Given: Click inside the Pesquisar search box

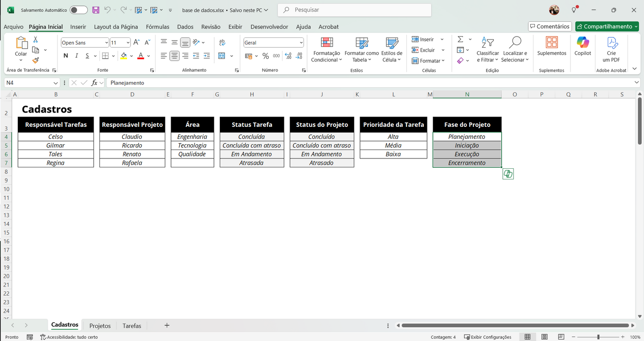Looking at the screenshot, I should 354,9.
